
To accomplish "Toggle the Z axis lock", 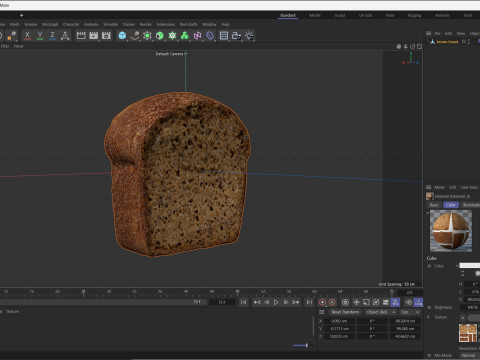I will pos(52,35).
